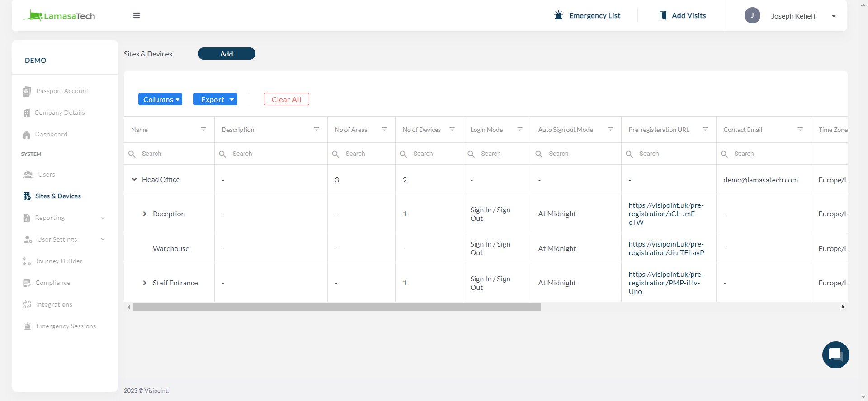Collapse the Head Office row
Screen dimensions: 868x401
tap(134, 179)
